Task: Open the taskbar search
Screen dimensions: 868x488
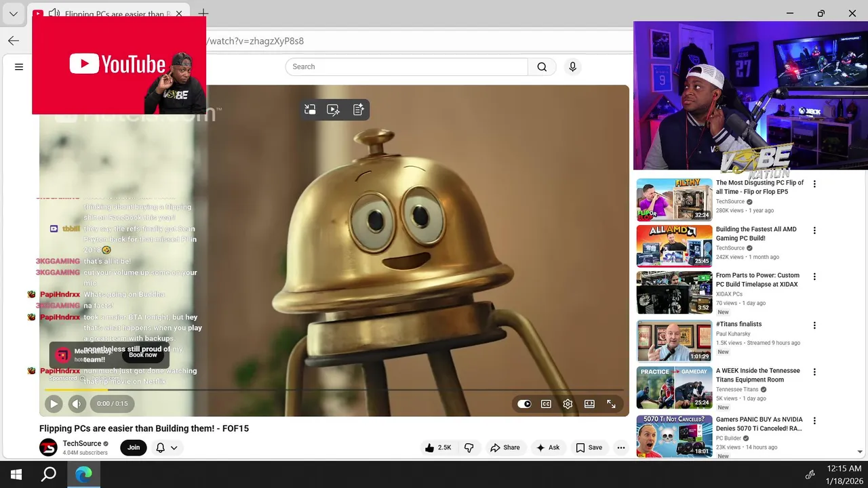Action: point(49,474)
